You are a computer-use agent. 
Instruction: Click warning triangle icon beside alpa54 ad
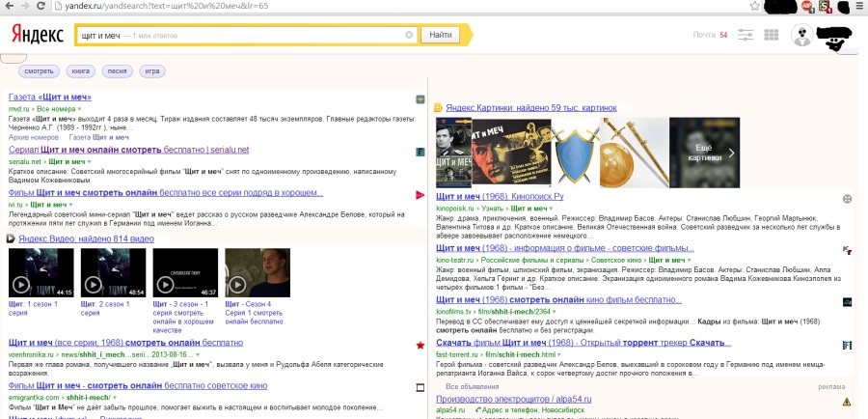(x=847, y=402)
